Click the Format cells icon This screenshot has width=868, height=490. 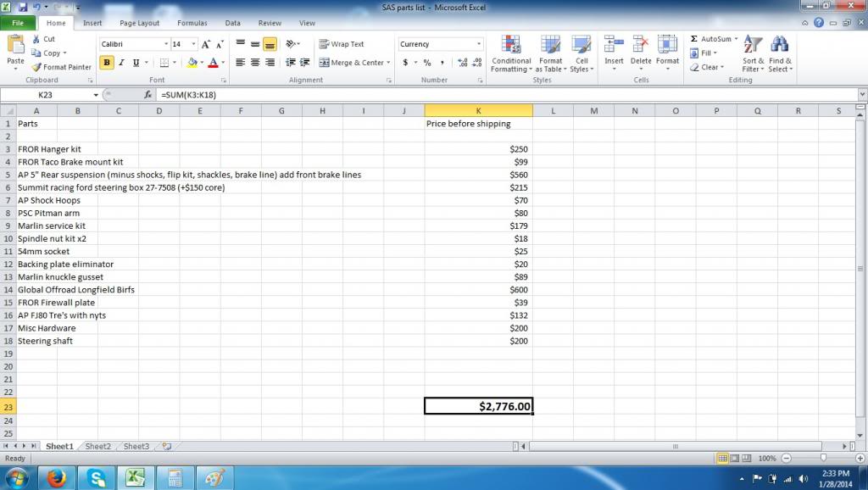point(667,44)
